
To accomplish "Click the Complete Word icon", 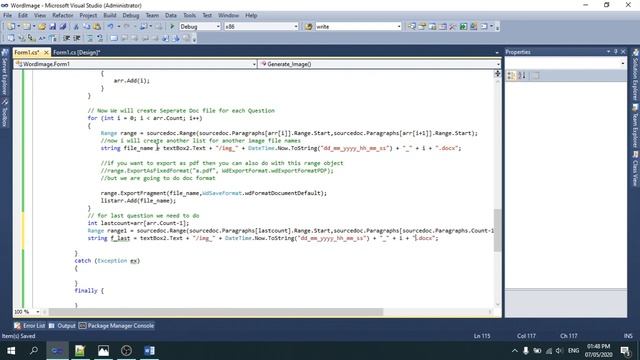I will (x=42, y=38).
